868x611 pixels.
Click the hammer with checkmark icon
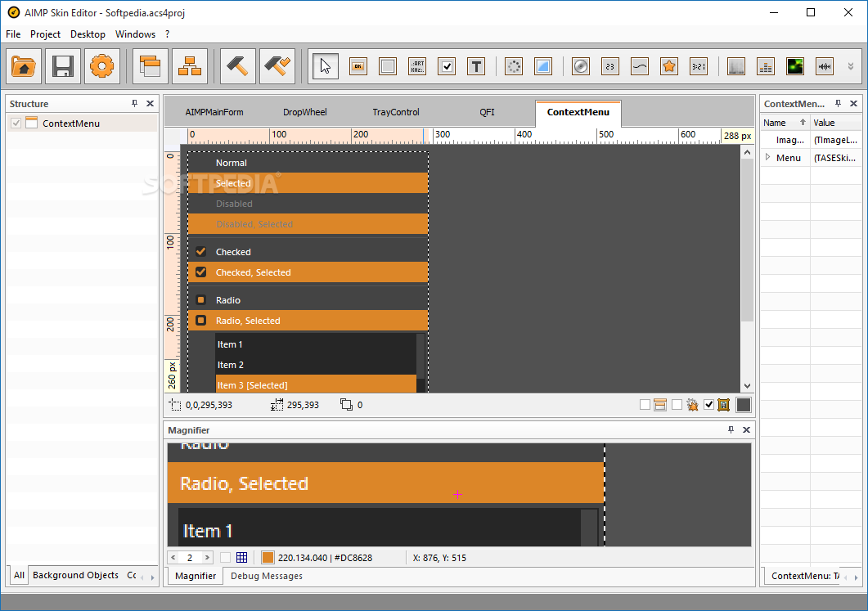click(277, 67)
